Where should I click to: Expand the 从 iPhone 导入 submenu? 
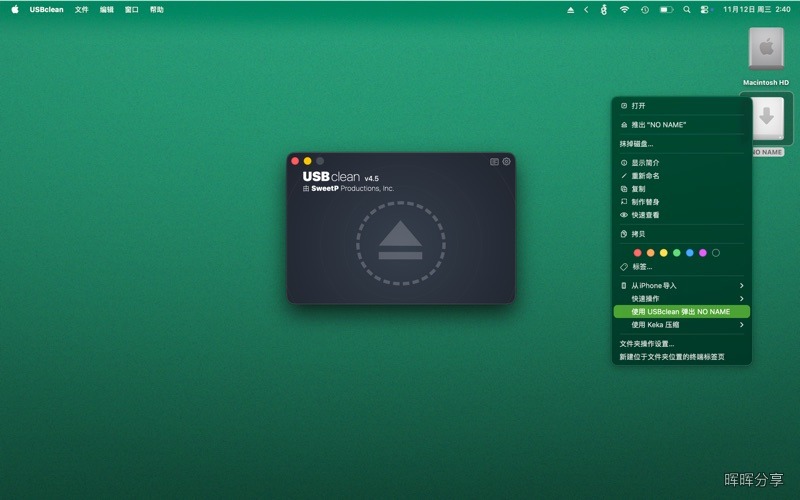[x=682, y=285]
